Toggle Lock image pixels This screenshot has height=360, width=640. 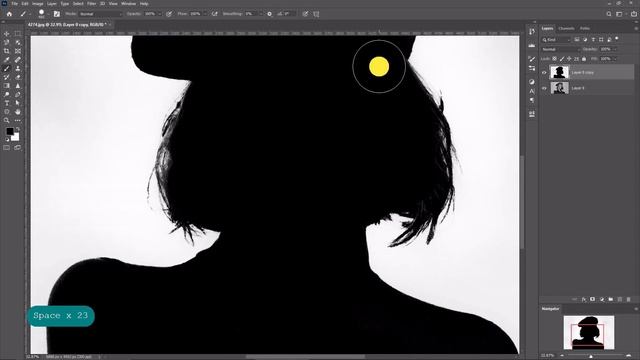[x=562, y=59]
